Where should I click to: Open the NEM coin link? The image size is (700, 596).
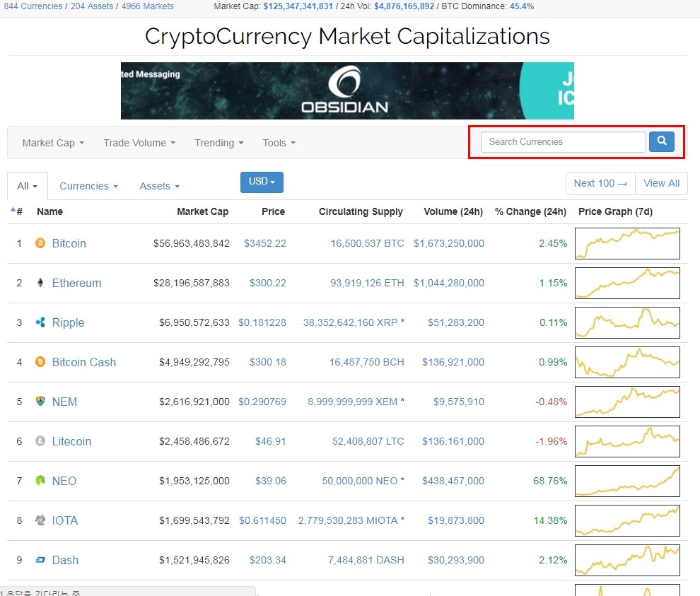coord(64,402)
